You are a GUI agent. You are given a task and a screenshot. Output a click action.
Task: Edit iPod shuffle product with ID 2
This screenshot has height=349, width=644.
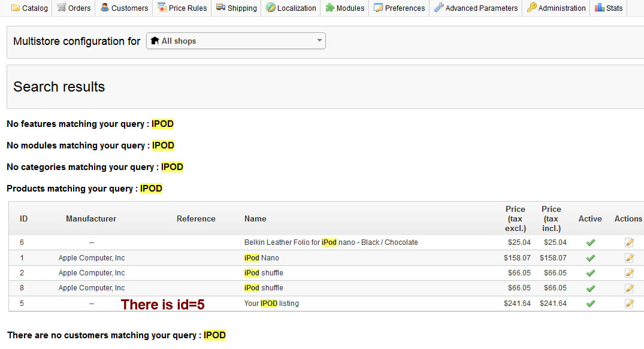(629, 273)
